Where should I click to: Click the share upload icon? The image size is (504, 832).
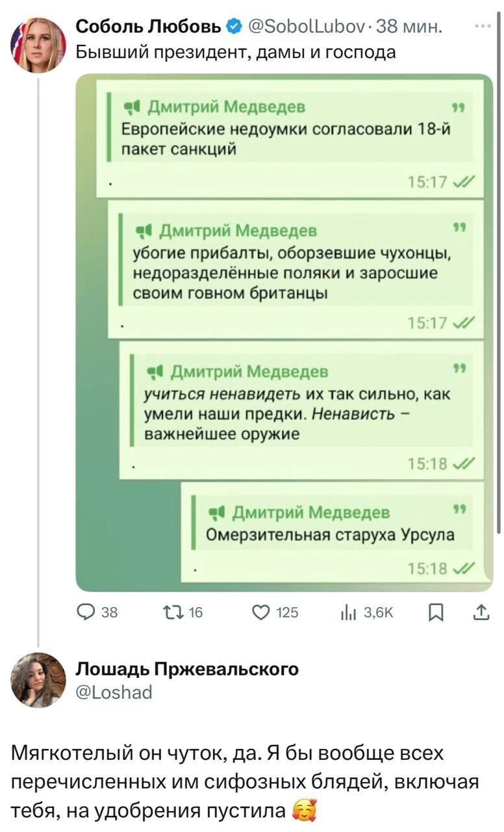pos(481,612)
